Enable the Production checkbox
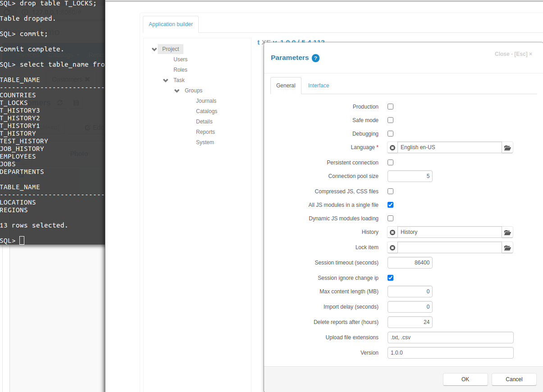 click(390, 106)
